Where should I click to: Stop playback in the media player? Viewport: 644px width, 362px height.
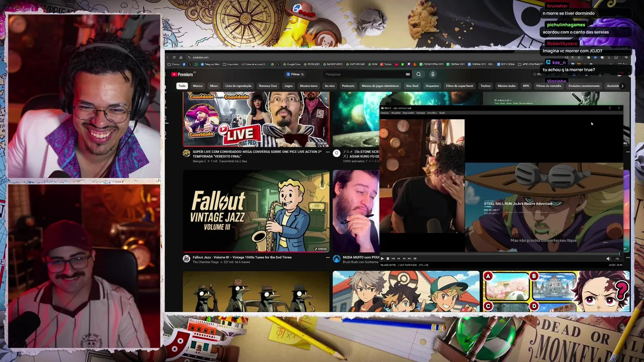(x=388, y=258)
